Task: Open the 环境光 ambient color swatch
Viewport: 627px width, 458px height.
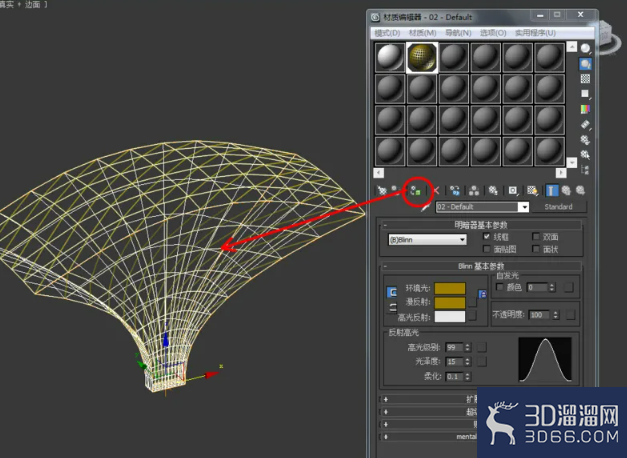Action: [450, 288]
